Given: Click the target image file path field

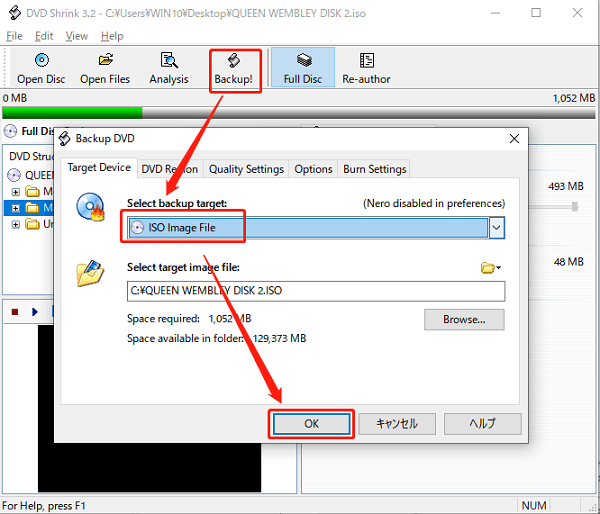Looking at the screenshot, I should [315, 291].
